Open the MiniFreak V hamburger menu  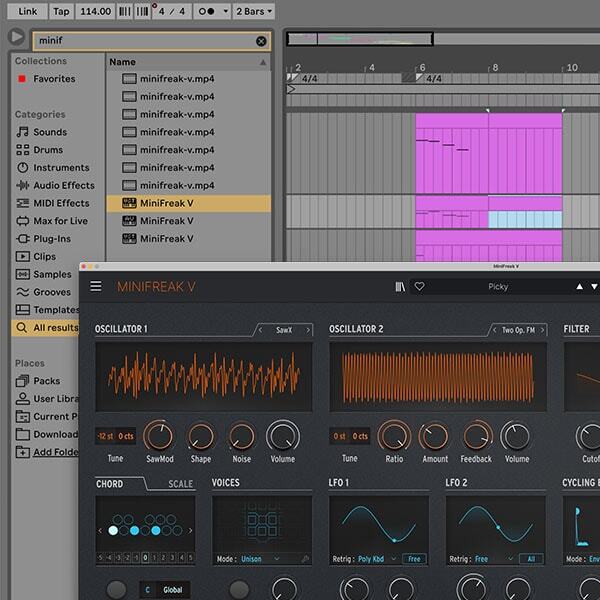(96, 286)
